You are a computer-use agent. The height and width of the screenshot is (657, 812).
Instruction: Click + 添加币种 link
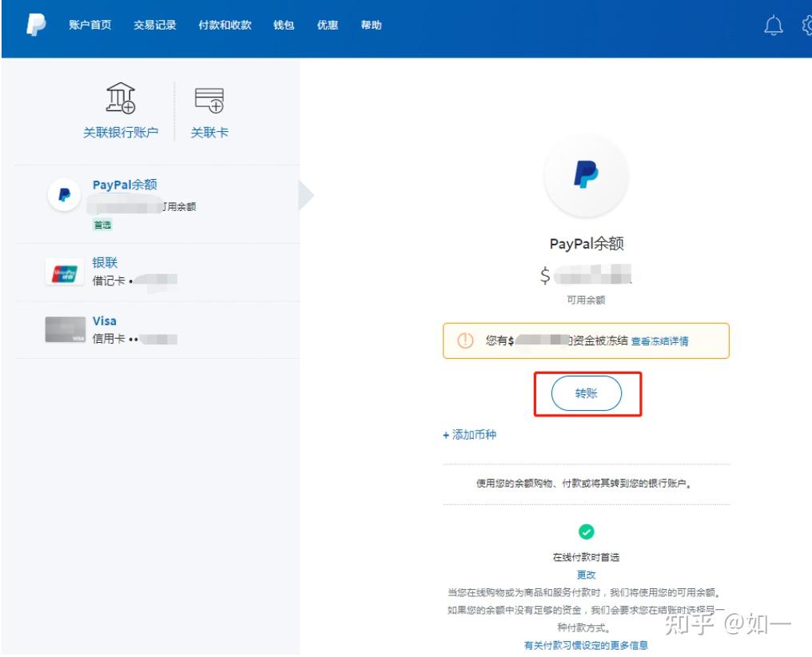[x=469, y=435]
